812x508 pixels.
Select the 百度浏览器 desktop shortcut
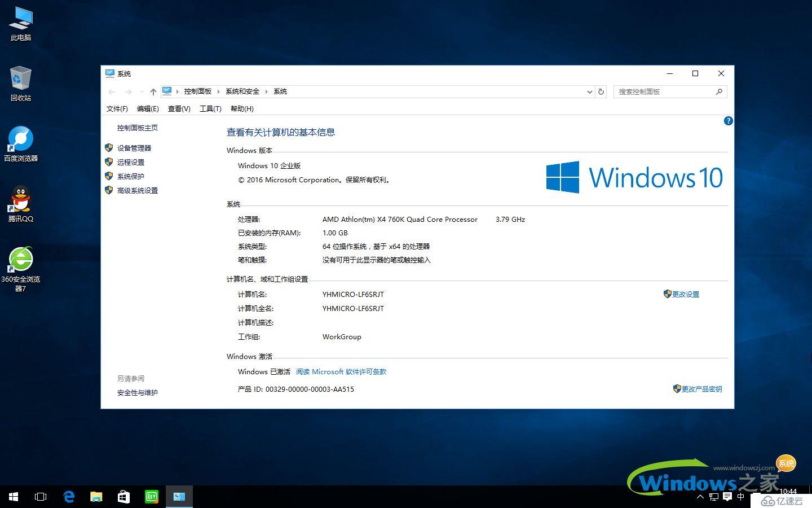(x=21, y=144)
